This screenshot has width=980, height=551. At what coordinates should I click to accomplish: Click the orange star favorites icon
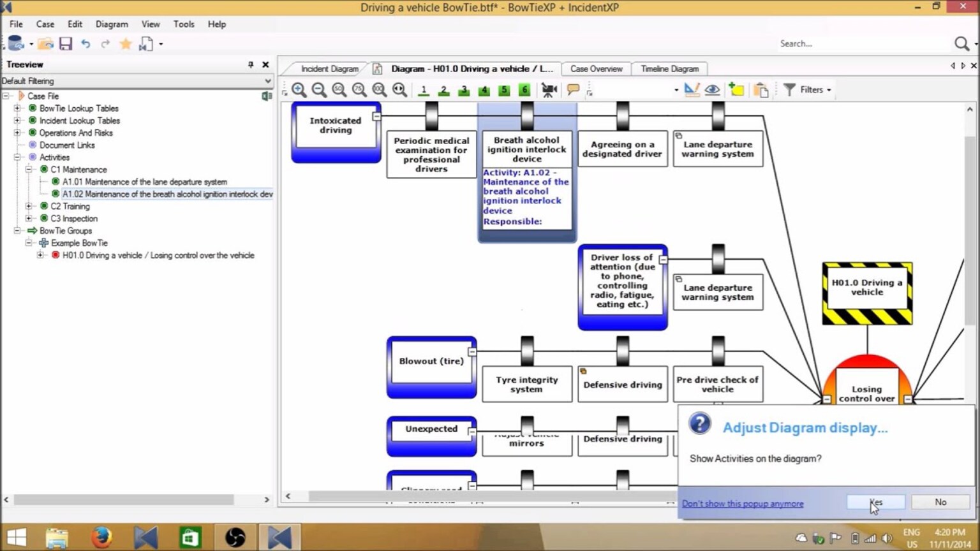126,43
